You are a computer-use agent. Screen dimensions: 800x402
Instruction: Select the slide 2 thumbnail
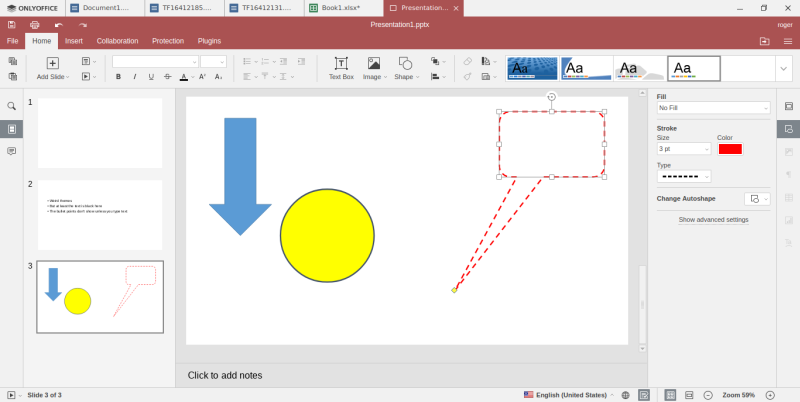(x=99, y=214)
